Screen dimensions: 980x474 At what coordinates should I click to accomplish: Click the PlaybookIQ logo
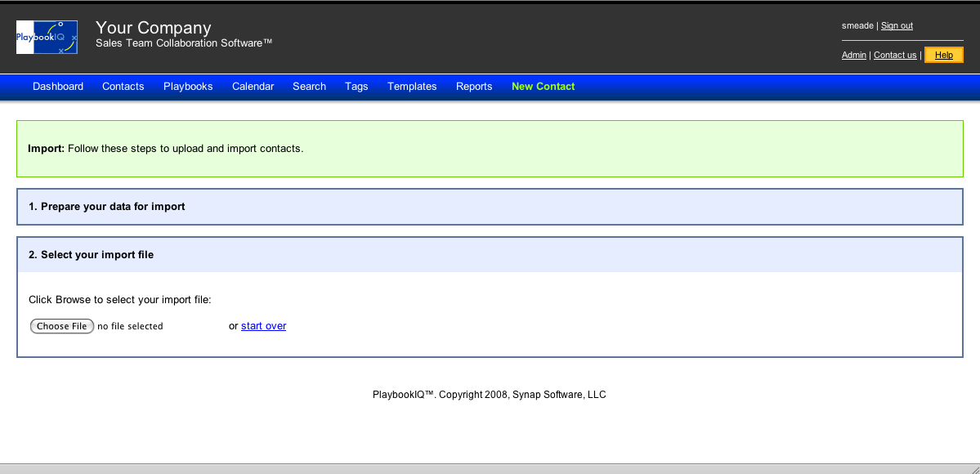[x=47, y=38]
